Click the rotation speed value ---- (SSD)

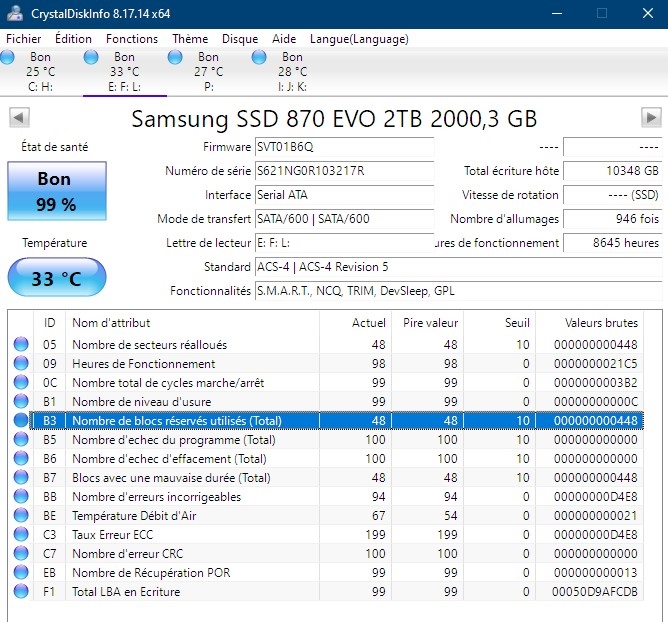click(613, 195)
